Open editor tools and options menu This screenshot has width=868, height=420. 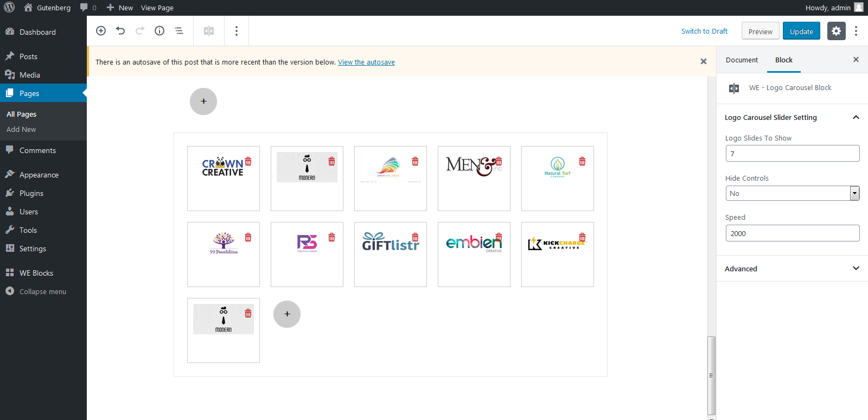pyautogui.click(x=856, y=31)
